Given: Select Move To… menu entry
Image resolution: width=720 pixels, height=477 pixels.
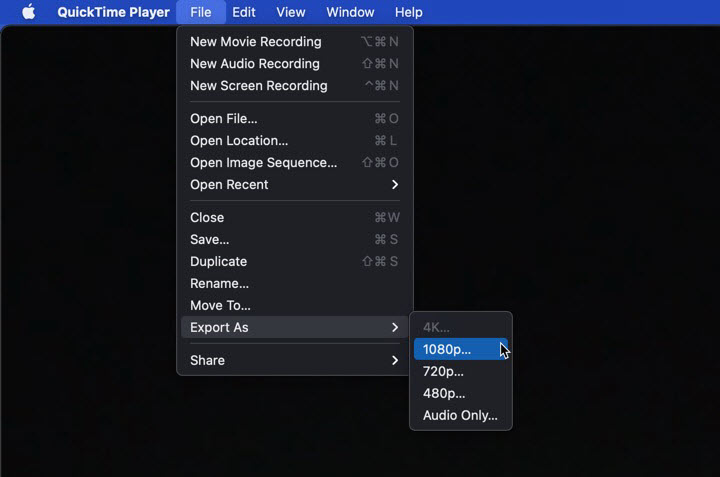Looking at the screenshot, I should click(x=295, y=306).
